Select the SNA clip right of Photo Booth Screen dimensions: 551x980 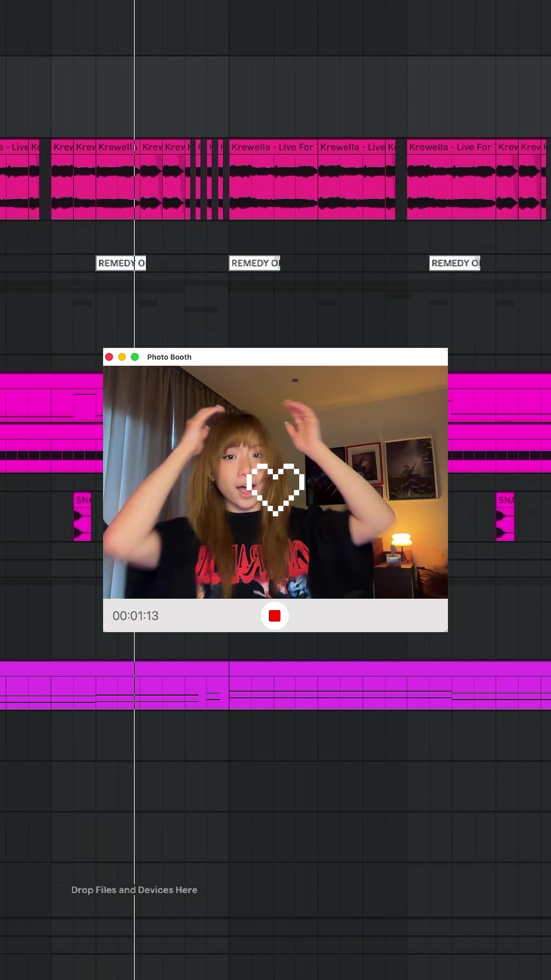(x=505, y=517)
